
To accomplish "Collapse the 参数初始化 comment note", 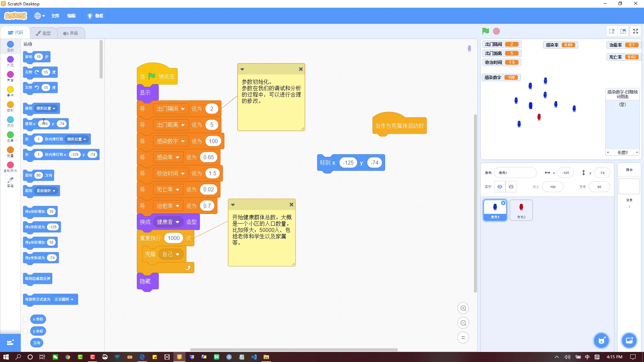I will [x=242, y=69].
